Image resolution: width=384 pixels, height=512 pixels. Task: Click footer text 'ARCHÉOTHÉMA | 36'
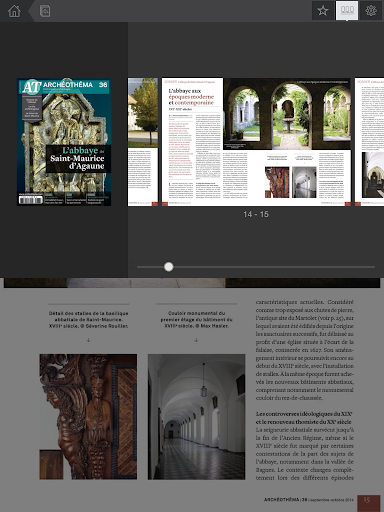pyautogui.click(x=285, y=500)
